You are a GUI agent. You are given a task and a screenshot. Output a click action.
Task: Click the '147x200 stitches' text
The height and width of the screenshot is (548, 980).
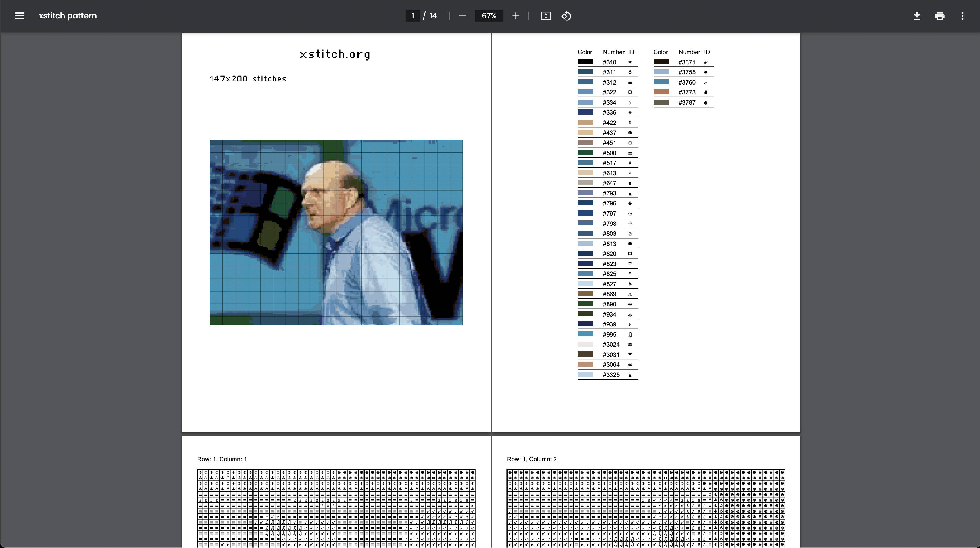(248, 79)
